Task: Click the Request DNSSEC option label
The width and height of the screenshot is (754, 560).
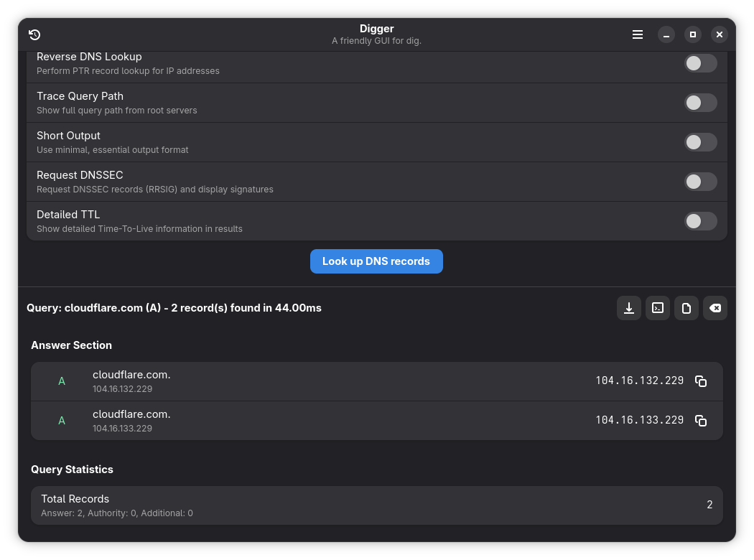Action: click(80, 175)
